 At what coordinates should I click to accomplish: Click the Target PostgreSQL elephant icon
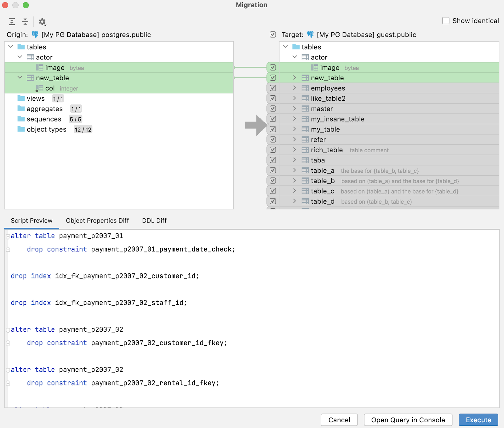tap(310, 34)
